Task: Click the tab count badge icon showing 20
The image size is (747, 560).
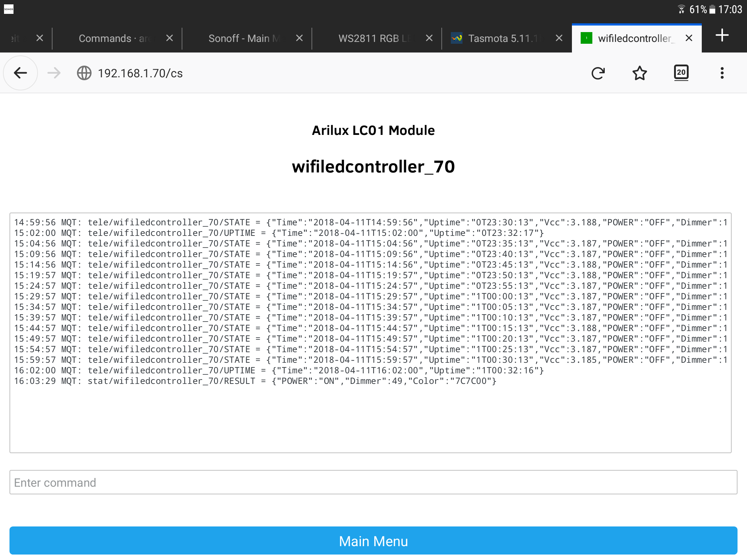Action: [x=681, y=72]
